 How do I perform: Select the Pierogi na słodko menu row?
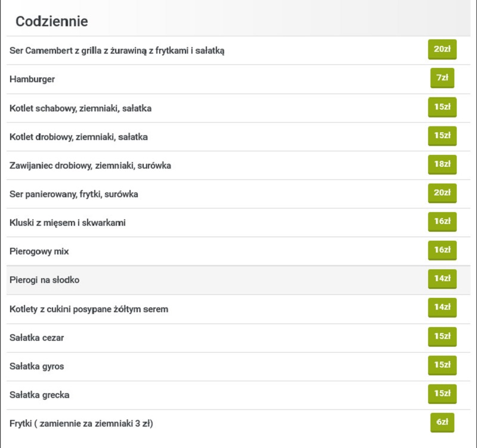[x=238, y=280]
